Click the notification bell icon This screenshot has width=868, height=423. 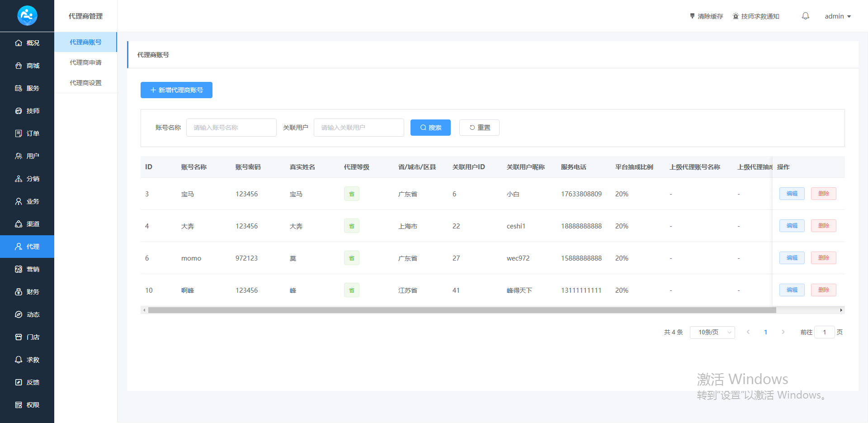pos(805,16)
